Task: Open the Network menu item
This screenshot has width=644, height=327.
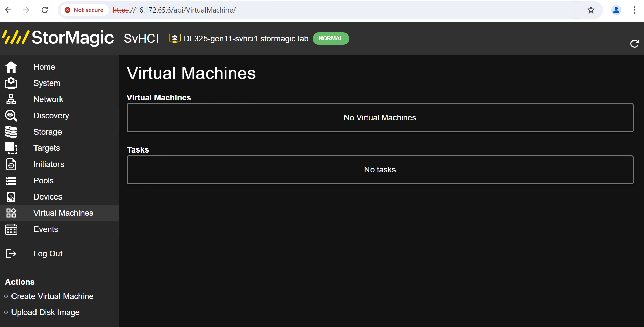Action: click(x=48, y=99)
